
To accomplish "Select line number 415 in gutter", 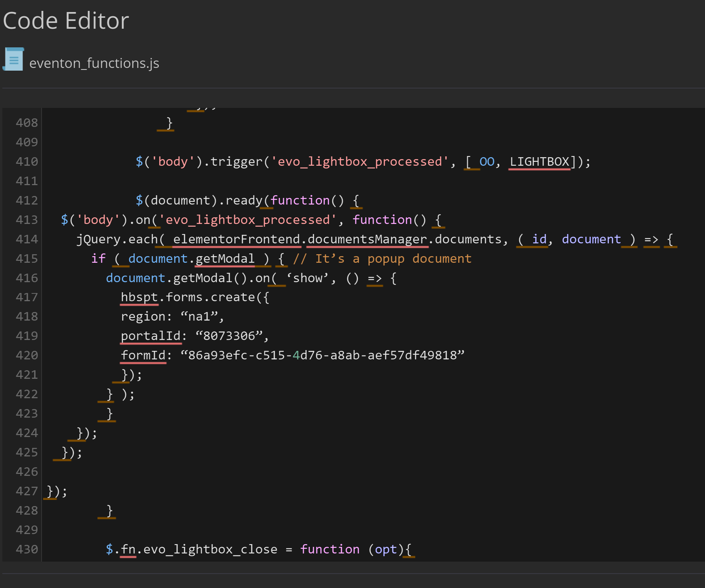I will [27, 258].
